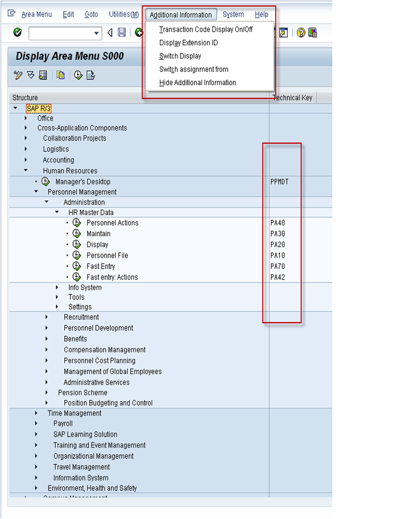Viewport: 420px width, 519px height.
Task: Open the command field dropdown arrow
Action: pos(96,32)
